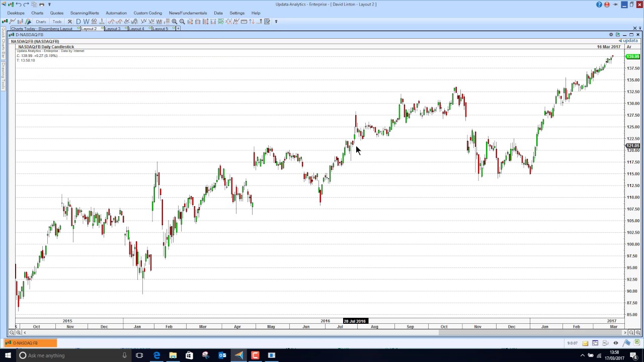
Task: Click the horizontal chart scrollbar track
Action: 325,332
